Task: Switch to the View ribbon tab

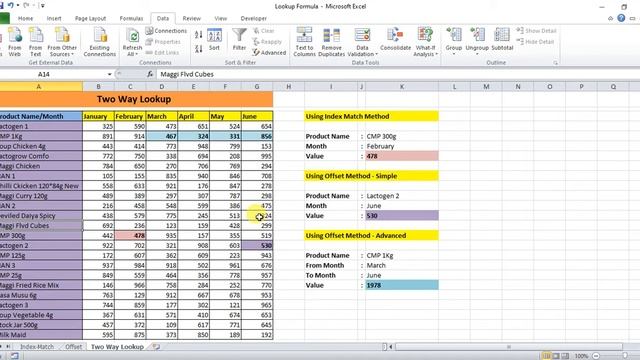Action: pos(220,18)
